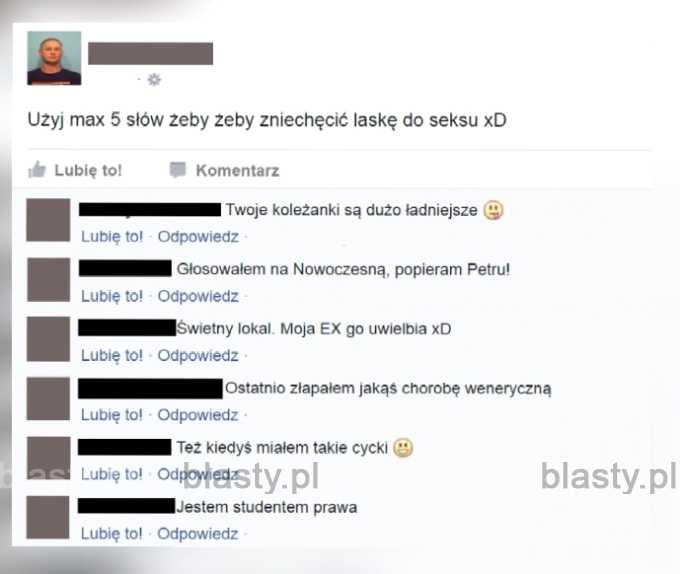Viewport: 680px width, 574px height.
Task: Open the post privacy gear icon
Action: pos(154,80)
